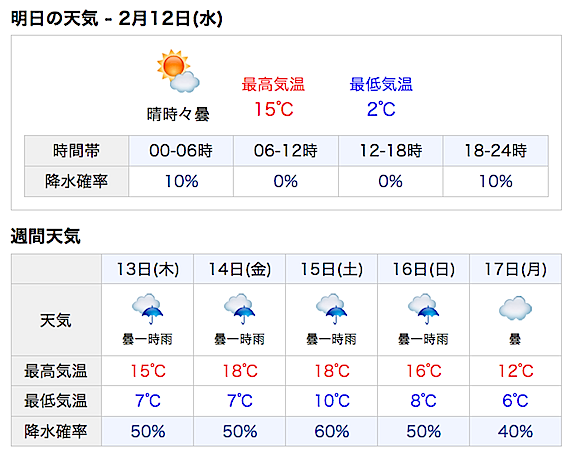This screenshot has width=576, height=454.
Task: Click the sunny with clouds weather icon
Action: (178, 71)
